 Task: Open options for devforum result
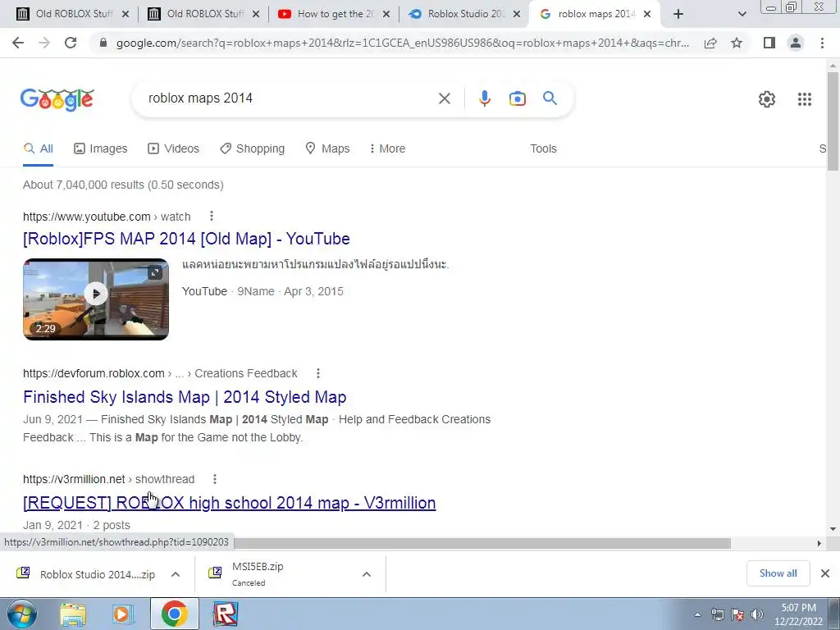coord(318,373)
